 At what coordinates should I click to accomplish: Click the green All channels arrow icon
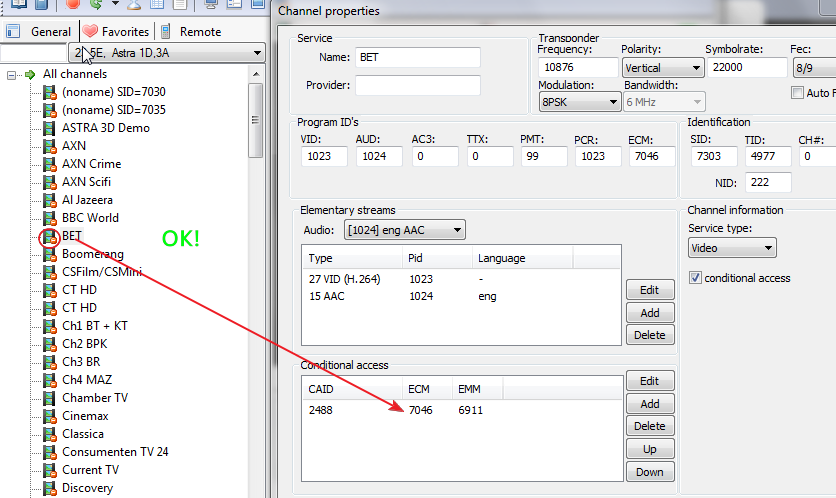[31, 74]
